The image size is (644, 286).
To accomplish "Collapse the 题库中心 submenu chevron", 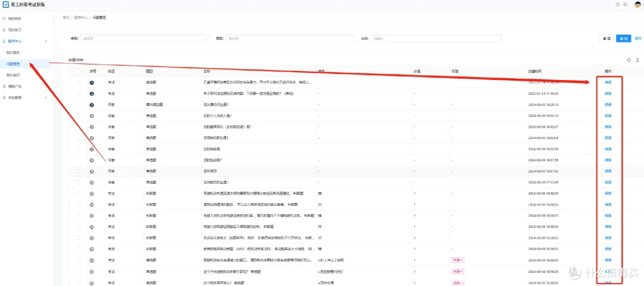I will (x=45, y=41).
